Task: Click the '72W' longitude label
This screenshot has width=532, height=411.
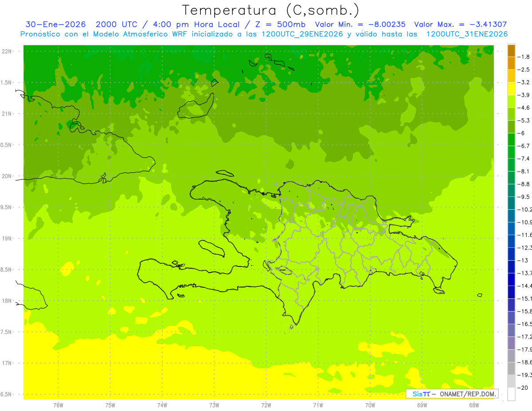Action: pyautogui.click(x=266, y=405)
